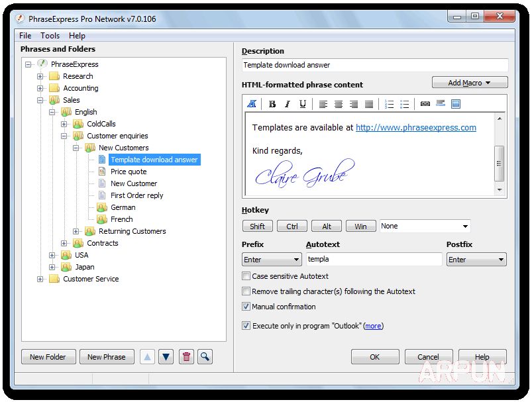Expand the Accounting folder tree node
Viewport: 532px width, 402px height.
click(x=40, y=88)
